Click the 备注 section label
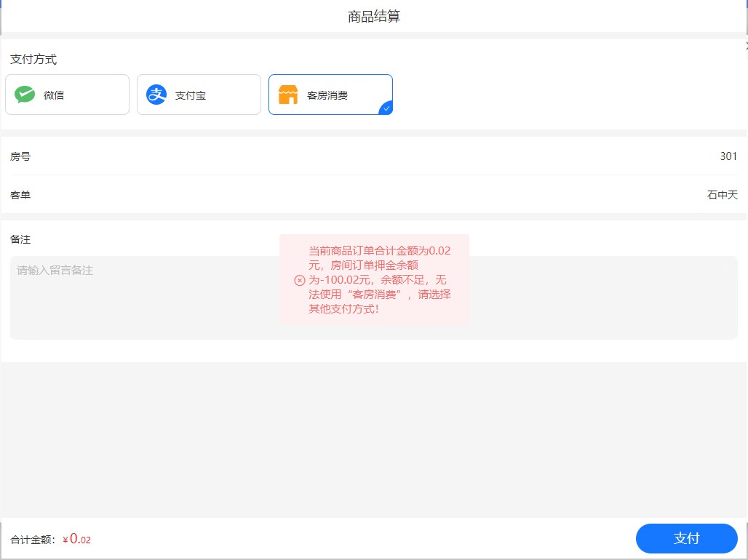This screenshot has width=748, height=560. tap(20, 239)
